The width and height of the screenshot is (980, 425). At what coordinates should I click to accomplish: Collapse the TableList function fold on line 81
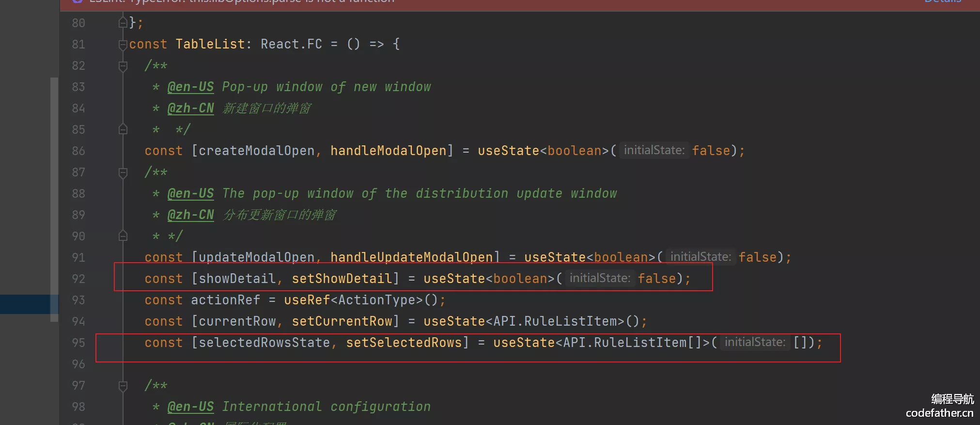pyautogui.click(x=123, y=45)
